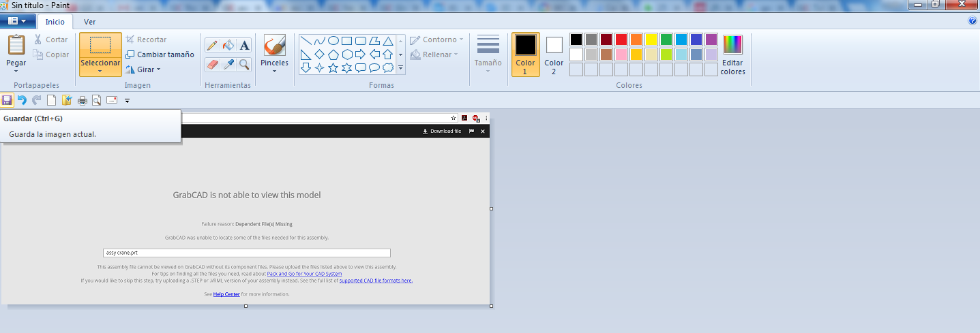
Task: Choose the pink color swatch
Action: click(x=621, y=54)
